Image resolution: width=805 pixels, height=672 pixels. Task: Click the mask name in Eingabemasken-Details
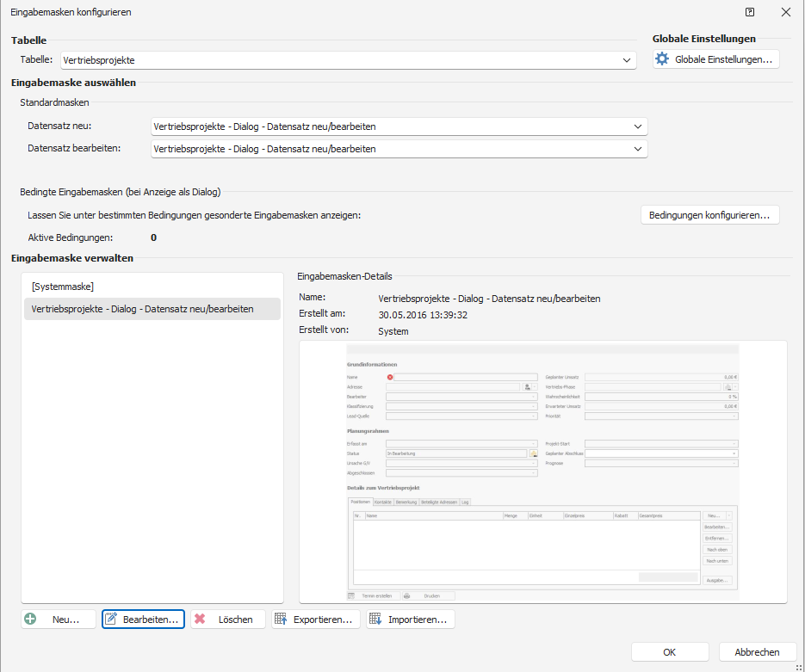point(489,299)
